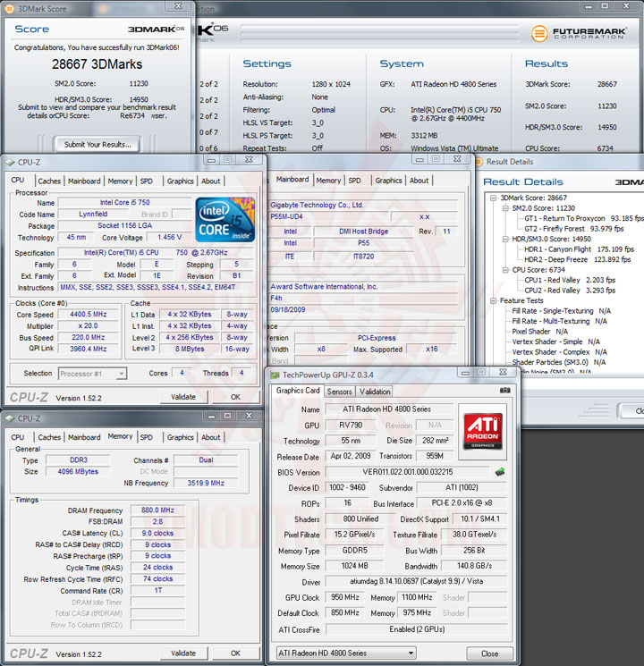The height and width of the screenshot is (666, 644).
Task: Collapse the SM2.0 Score: 11230 tree node
Action: 505,208
